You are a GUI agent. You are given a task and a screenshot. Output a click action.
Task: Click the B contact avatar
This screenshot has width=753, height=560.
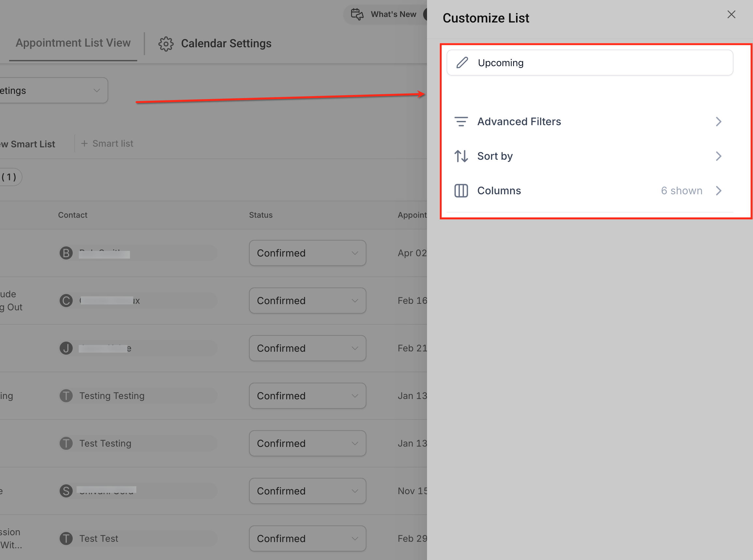(x=66, y=253)
